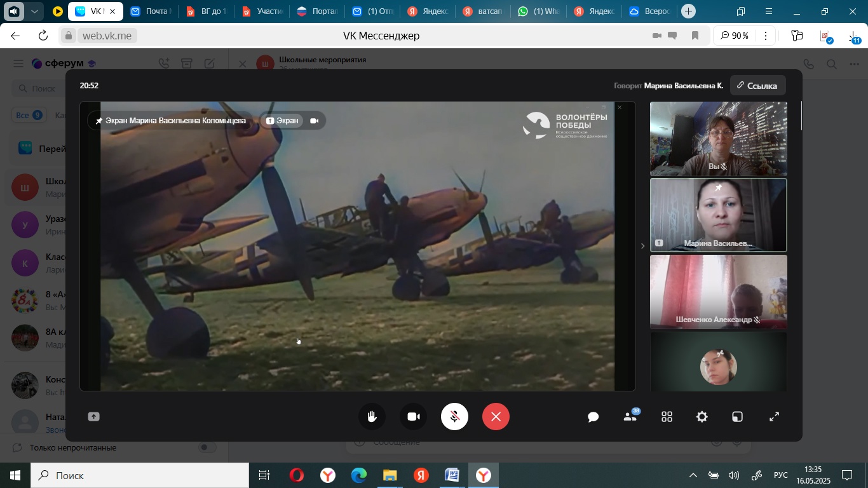Switch to presenter camera view icon
Viewport: 868px width, 488px height.
tap(315, 121)
